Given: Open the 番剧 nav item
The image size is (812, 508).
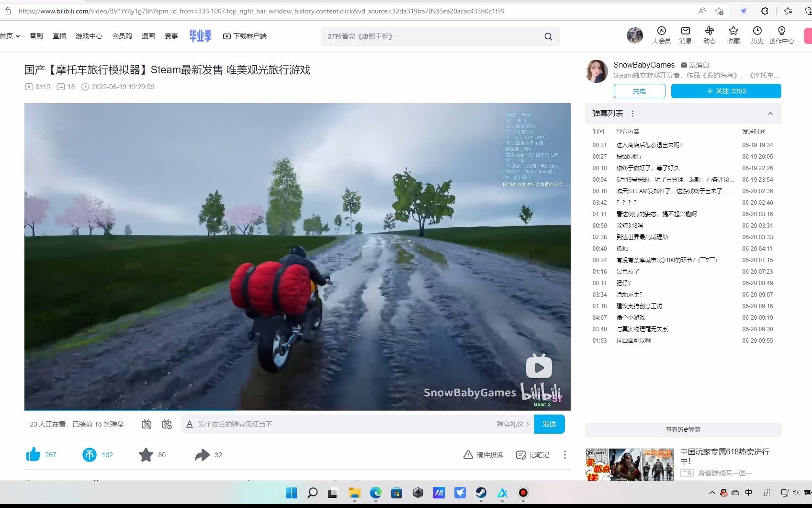Looking at the screenshot, I should tap(36, 36).
